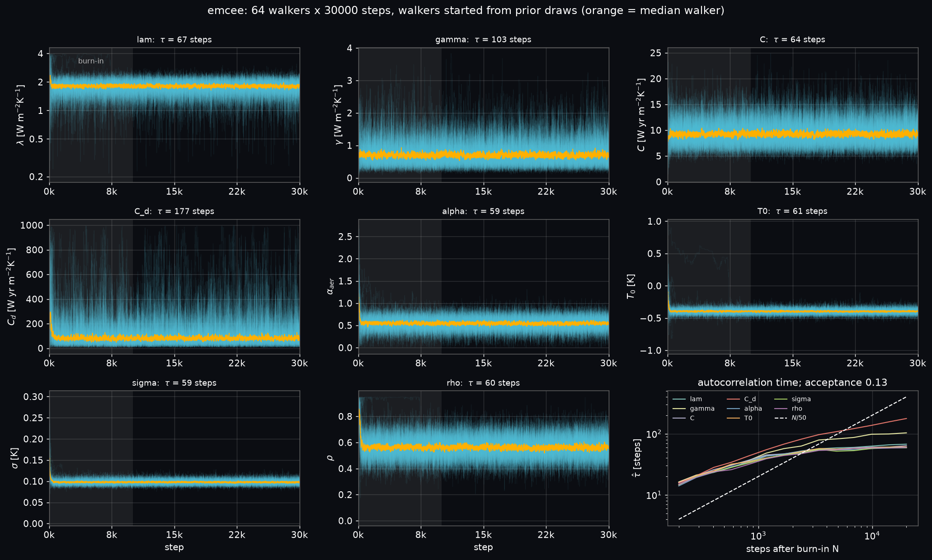Click the 'τ̂ [steps]' y-axis label
The height and width of the screenshot is (560, 932).
click(637, 458)
